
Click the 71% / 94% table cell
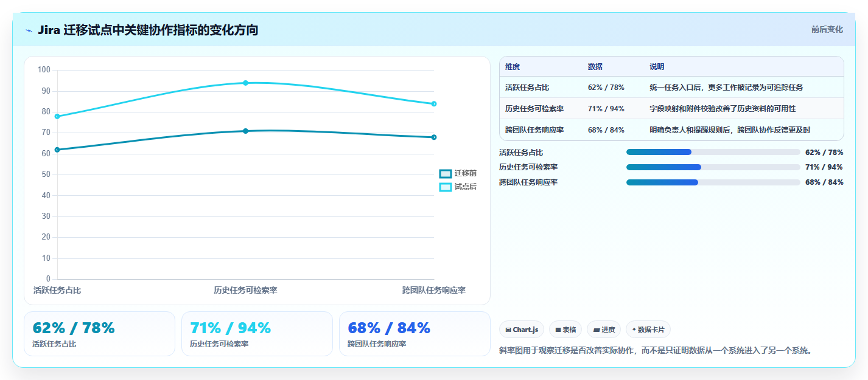pos(606,109)
